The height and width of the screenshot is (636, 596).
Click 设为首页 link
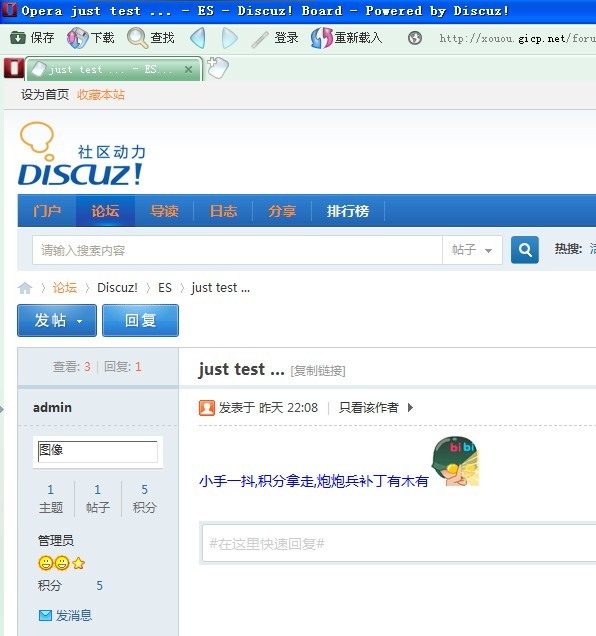click(45, 95)
